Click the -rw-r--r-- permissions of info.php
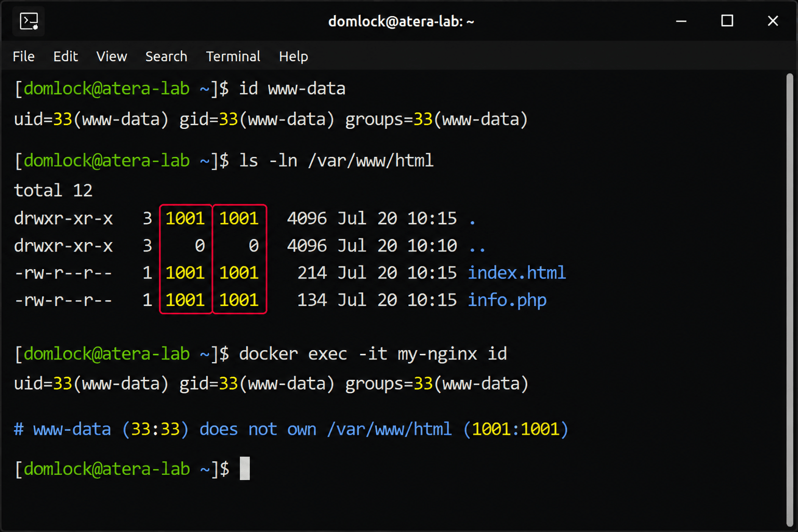 [63, 300]
